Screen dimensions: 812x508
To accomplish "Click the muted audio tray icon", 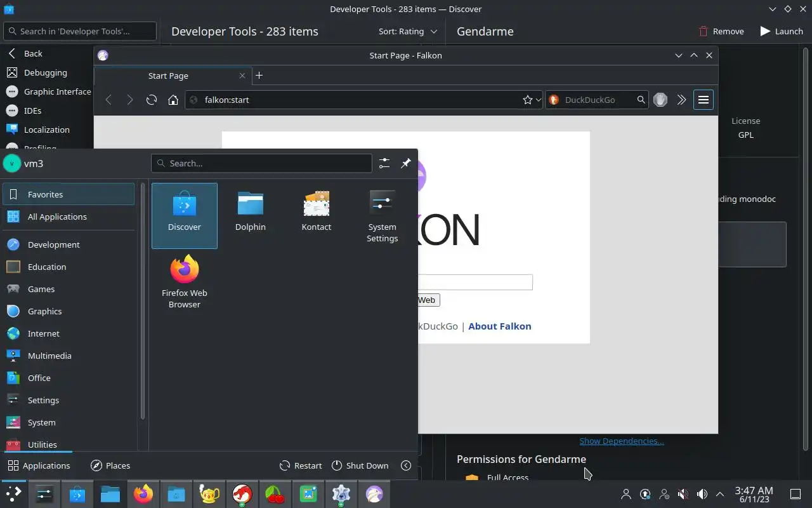I will (683, 494).
